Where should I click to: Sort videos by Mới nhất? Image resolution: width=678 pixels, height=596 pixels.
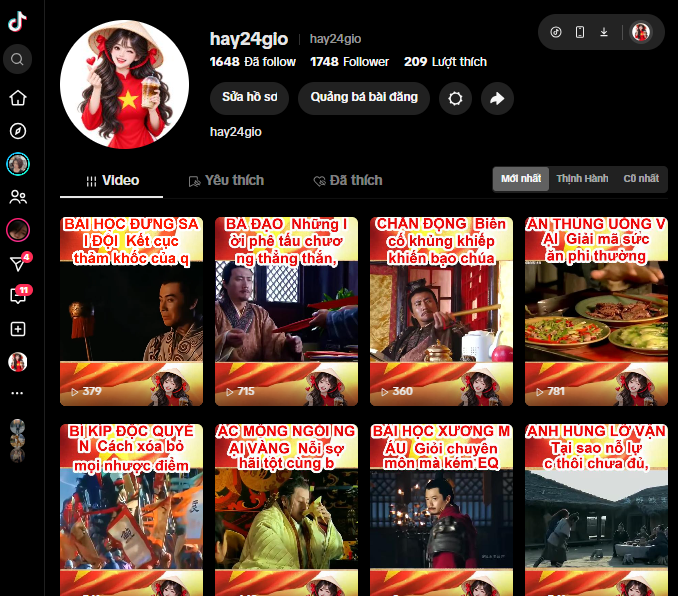click(521, 179)
